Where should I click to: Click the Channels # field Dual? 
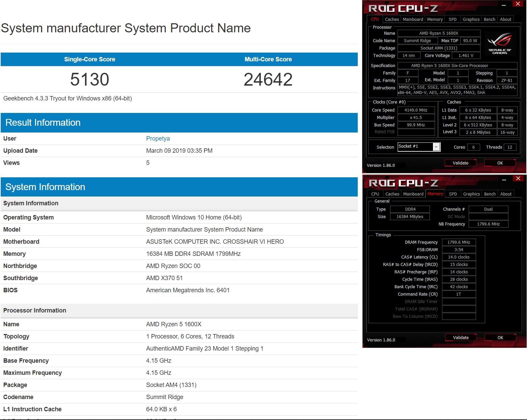[x=488, y=209]
